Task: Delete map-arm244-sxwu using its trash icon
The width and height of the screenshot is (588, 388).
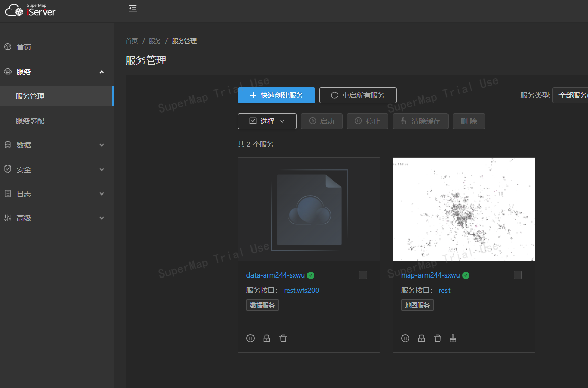Action: click(x=437, y=338)
